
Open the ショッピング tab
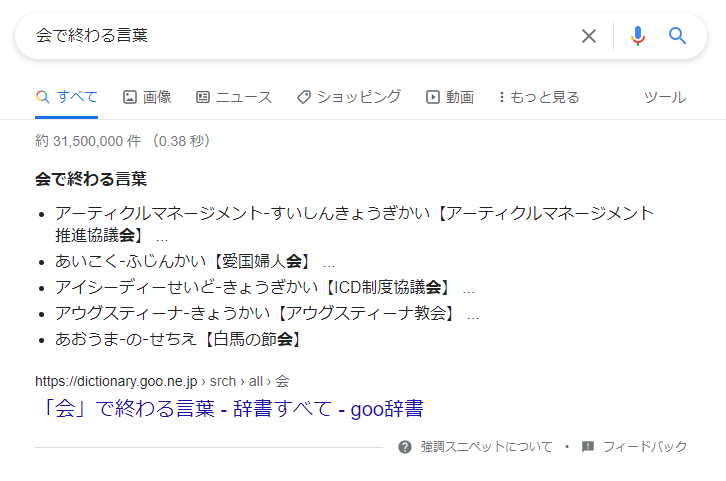point(349,97)
